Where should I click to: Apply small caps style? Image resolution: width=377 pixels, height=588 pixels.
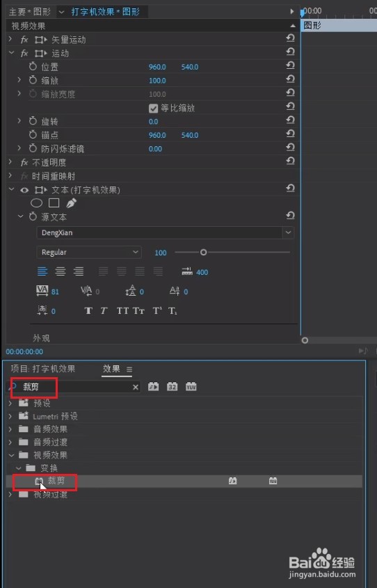(x=138, y=310)
